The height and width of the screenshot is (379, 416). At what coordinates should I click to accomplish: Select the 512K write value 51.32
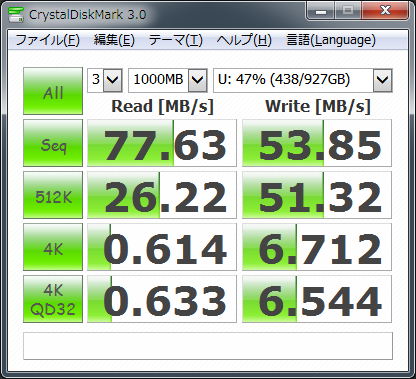pos(317,195)
